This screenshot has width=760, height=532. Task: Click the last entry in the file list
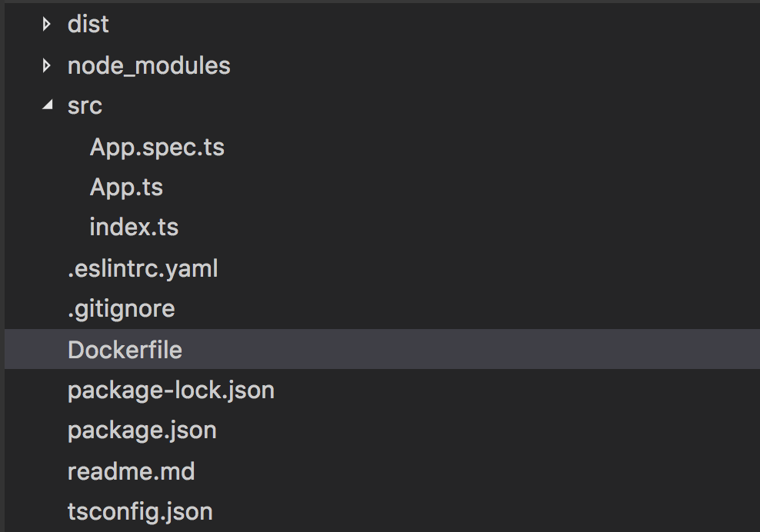click(141, 510)
